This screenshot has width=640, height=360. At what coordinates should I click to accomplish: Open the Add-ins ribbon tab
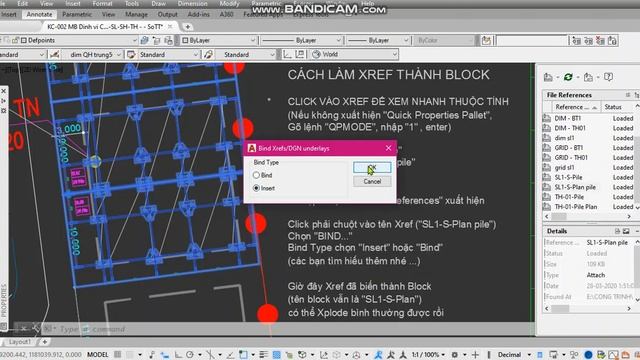point(198,14)
